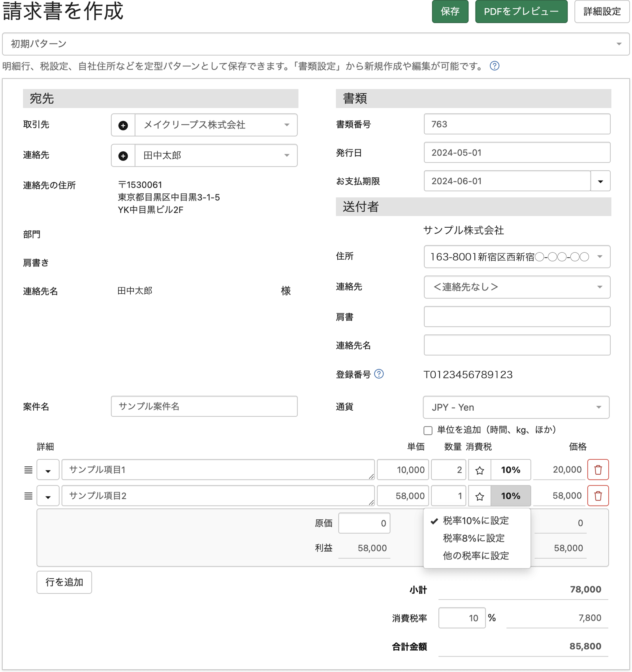Click 行を追加 to add a new row
632x672 pixels.
pyautogui.click(x=64, y=582)
